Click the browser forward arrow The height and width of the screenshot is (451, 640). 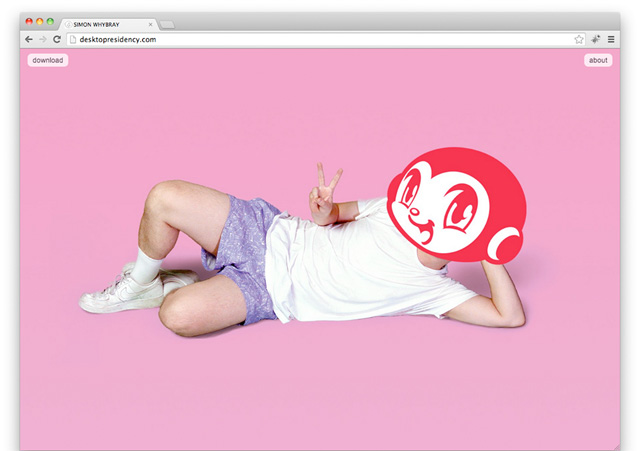coord(42,39)
